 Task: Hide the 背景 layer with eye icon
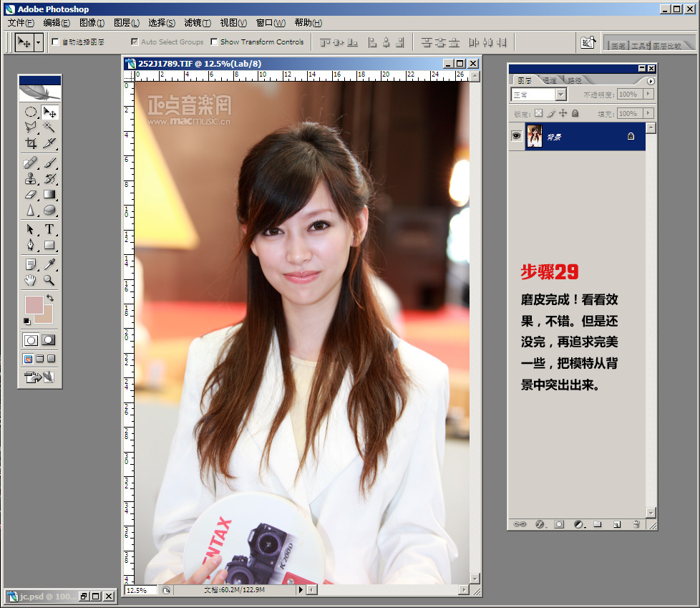516,136
